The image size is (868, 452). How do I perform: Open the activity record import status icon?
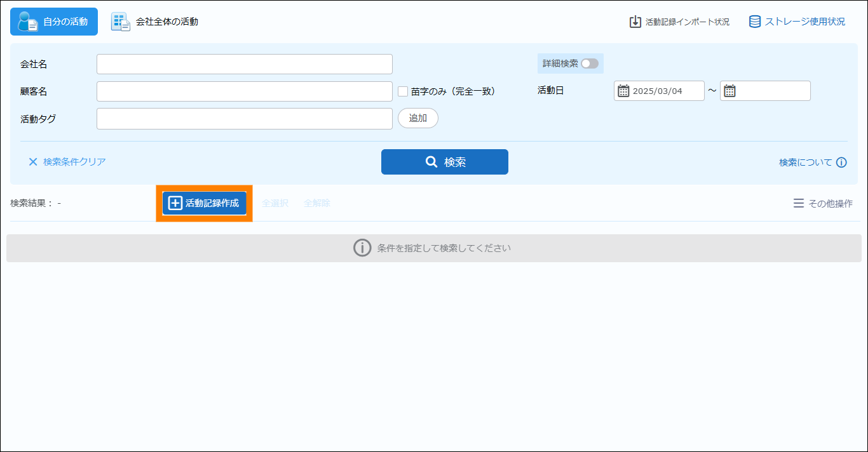tap(635, 22)
